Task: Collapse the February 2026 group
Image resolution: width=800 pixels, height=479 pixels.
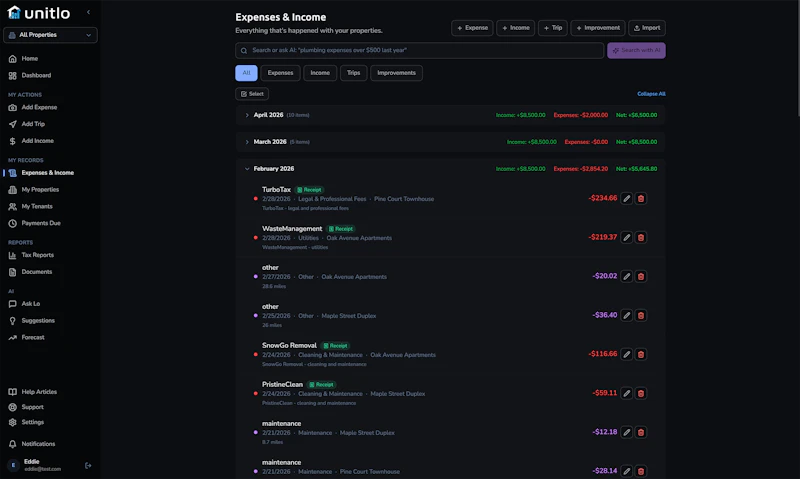Action: (x=247, y=169)
